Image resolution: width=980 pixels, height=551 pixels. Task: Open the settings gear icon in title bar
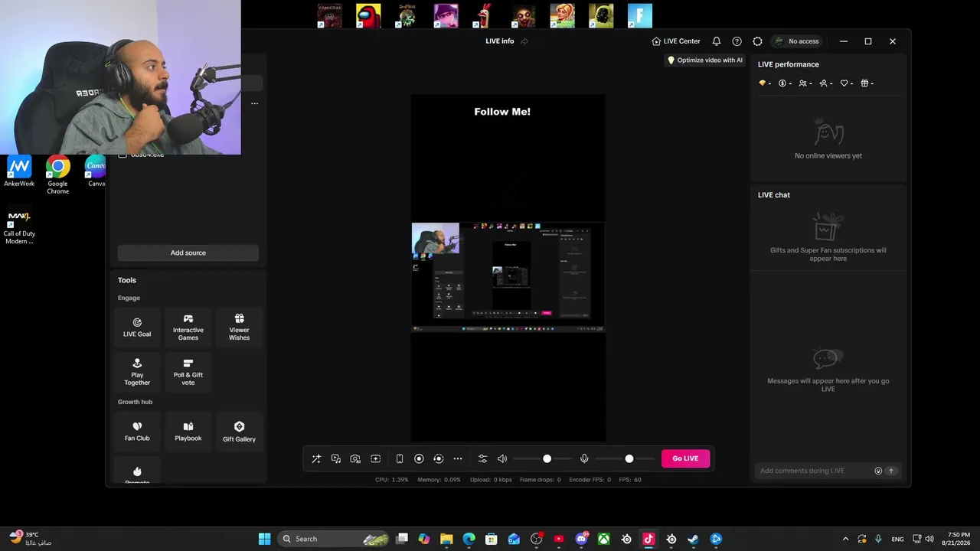757,41
